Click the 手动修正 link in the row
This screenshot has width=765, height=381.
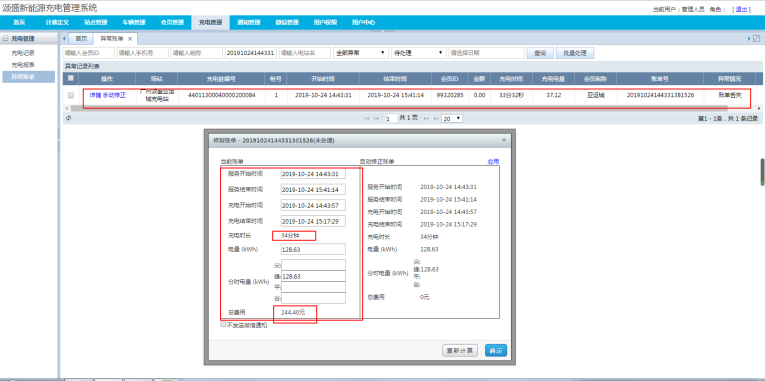click(x=114, y=95)
